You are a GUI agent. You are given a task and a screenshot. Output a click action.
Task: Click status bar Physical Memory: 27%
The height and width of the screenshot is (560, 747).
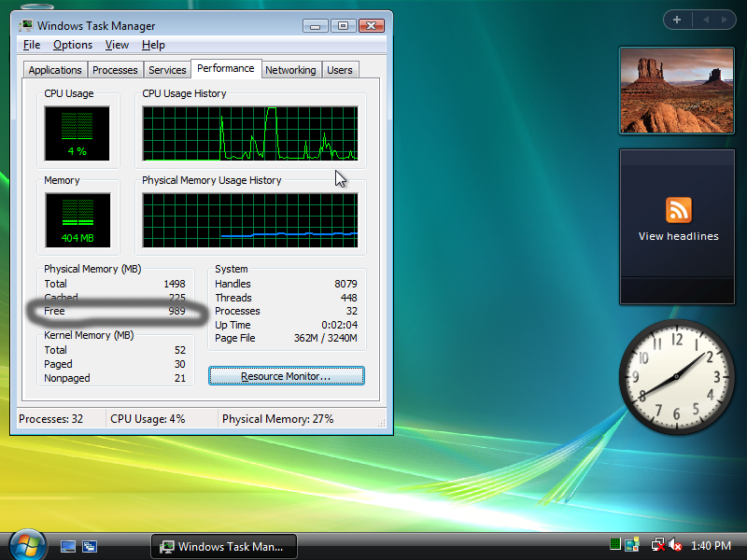pyautogui.click(x=277, y=419)
